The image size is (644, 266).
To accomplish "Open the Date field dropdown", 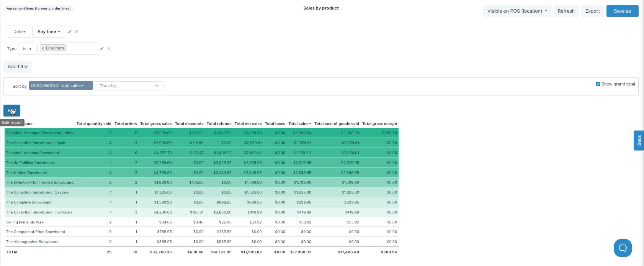I will pos(19,31).
